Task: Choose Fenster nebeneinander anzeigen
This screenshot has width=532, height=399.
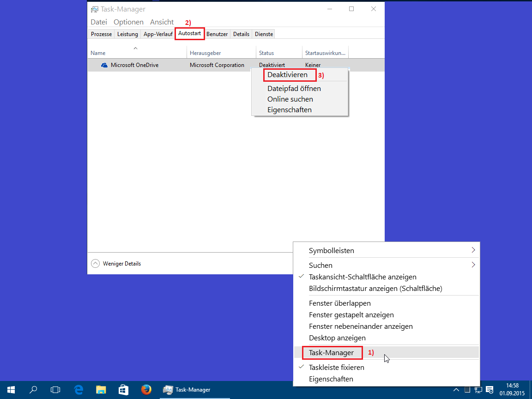Action: [387, 326]
